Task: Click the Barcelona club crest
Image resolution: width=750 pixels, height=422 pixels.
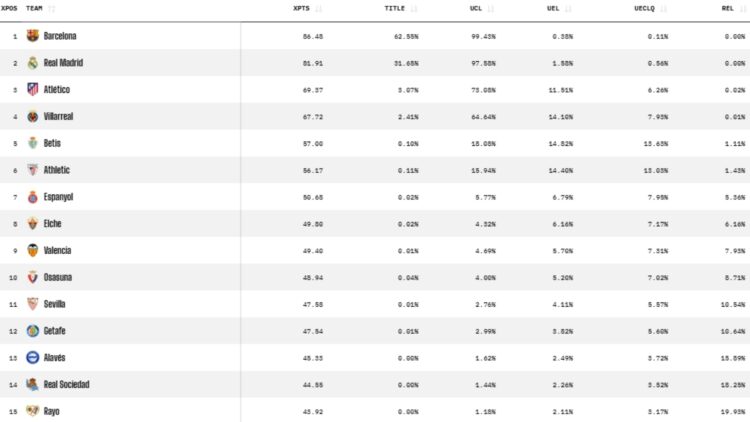Action: pyautogui.click(x=33, y=36)
